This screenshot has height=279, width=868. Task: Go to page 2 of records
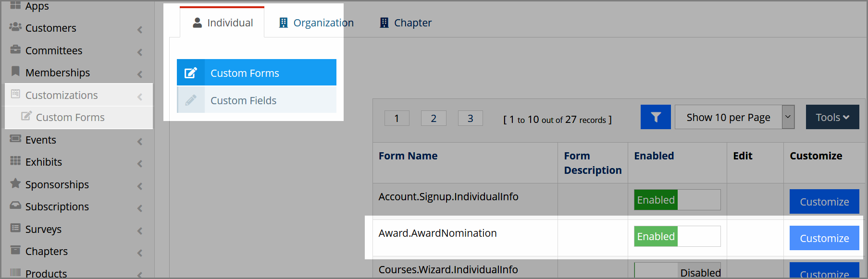pos(434,118)
